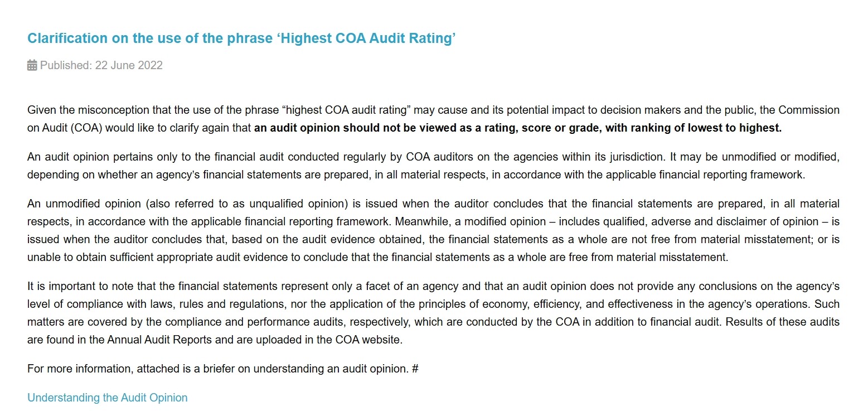Click the 'Published: 22 June 2022' text
The height and width of the screenshot is (411, 868).
101,65
